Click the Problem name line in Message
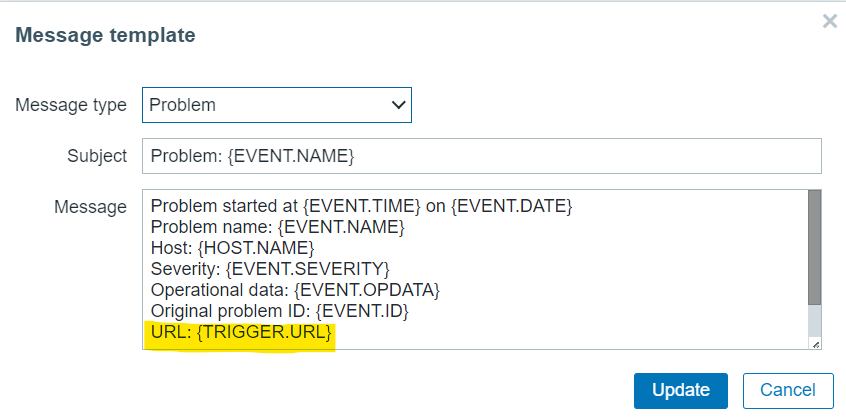This screenshot has width=846, height=420. tap(277, 229)
